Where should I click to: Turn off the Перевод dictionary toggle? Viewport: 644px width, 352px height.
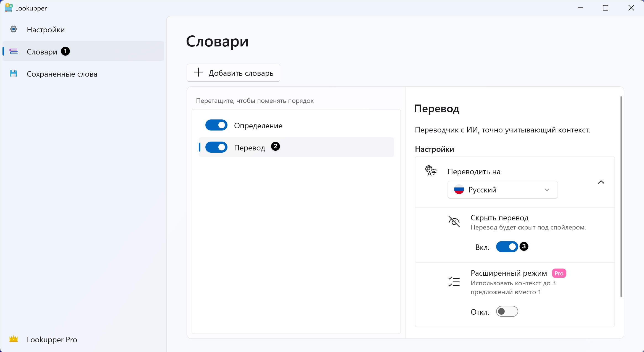pos(216,147)
